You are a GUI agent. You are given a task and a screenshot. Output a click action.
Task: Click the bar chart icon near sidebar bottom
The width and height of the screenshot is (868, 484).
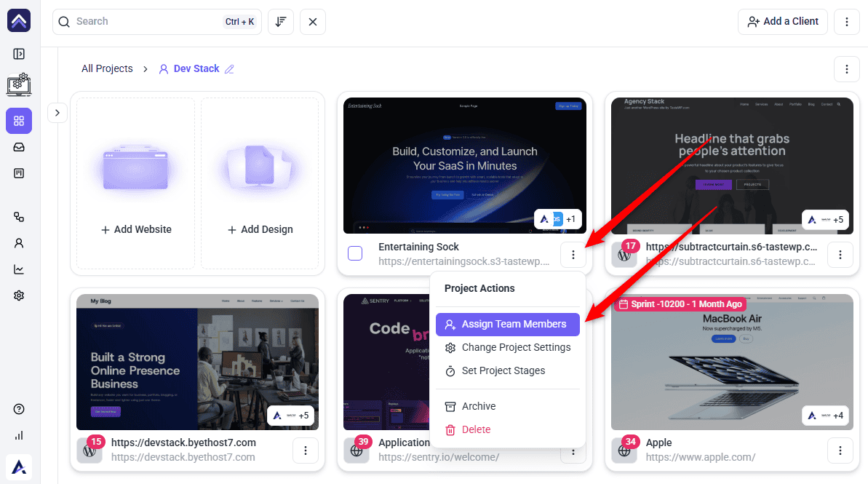point(19,435)
